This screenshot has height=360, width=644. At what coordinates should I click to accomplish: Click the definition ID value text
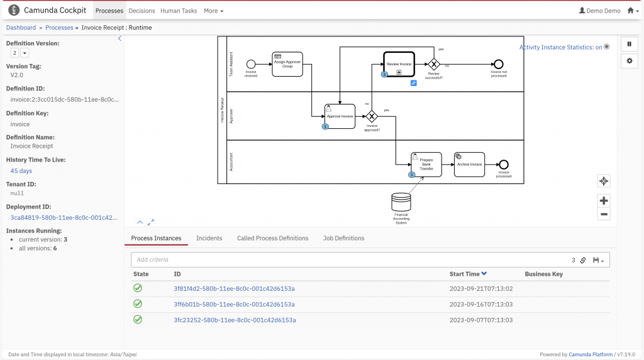pyautogui.click(x=65, y=99)
